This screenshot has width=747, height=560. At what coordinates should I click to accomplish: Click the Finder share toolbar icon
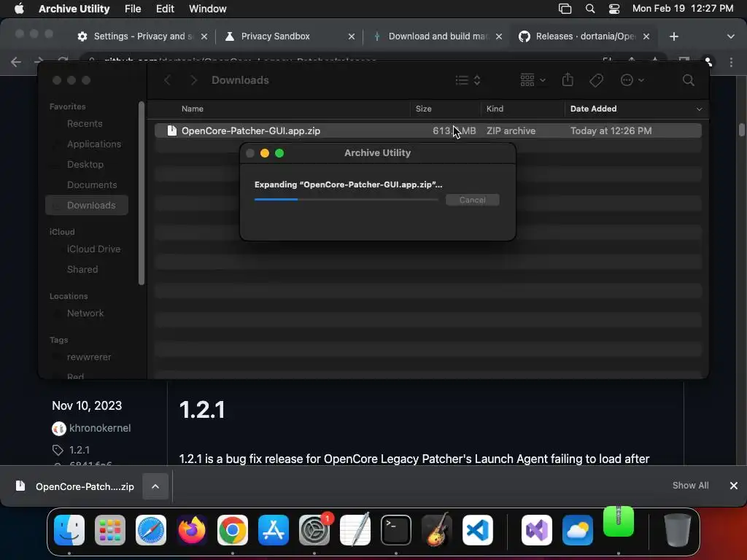click(568, 80)
